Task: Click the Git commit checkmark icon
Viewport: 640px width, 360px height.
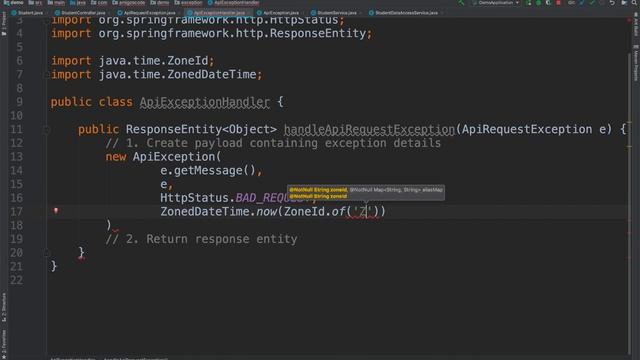Action: [x=592, y=3]
